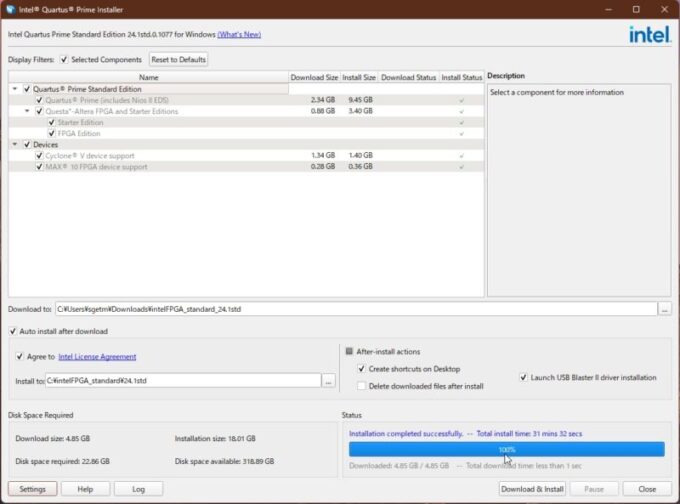Collapse the Devices tree node
The width and height of the screenshot is (680, 504).
[15, 144]
